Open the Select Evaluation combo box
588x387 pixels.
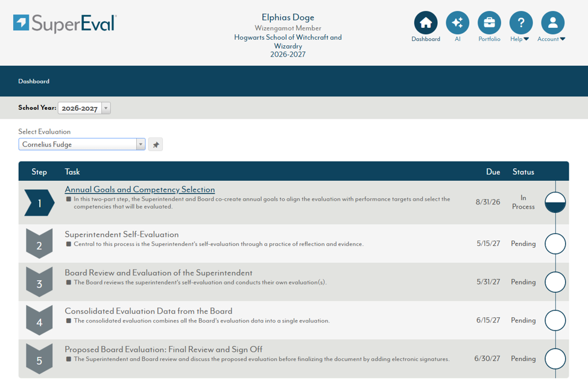click(82, 145)
